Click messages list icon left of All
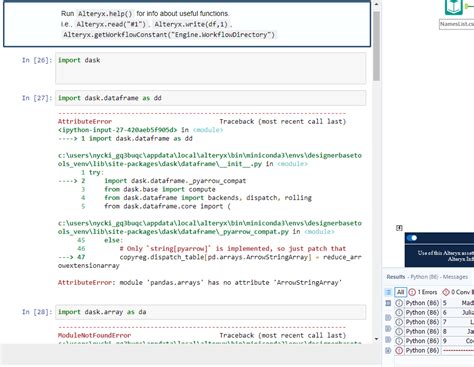Image resolution: width=474 pixels, height=367 pixels. tap(388, 292)
